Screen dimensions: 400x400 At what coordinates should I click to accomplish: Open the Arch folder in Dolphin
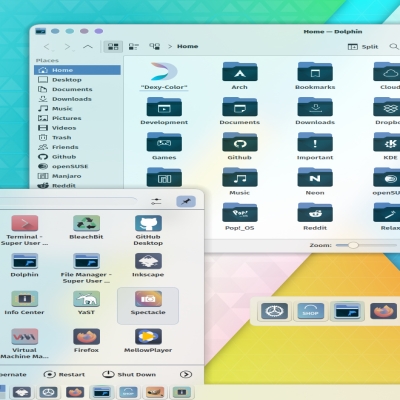tap(240, 76)
